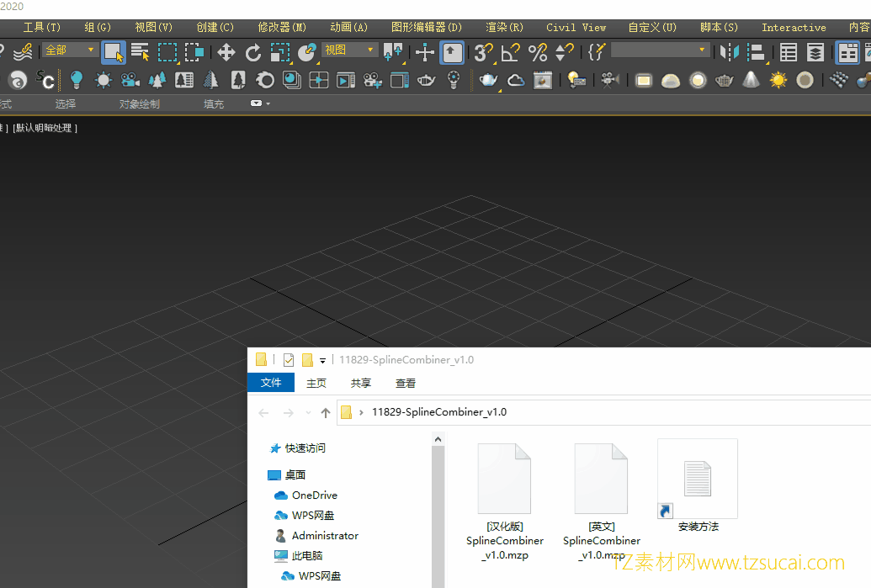871x588 pixels.
Task: Choose the Rectangular Selection Region tool
Action: 167,52
